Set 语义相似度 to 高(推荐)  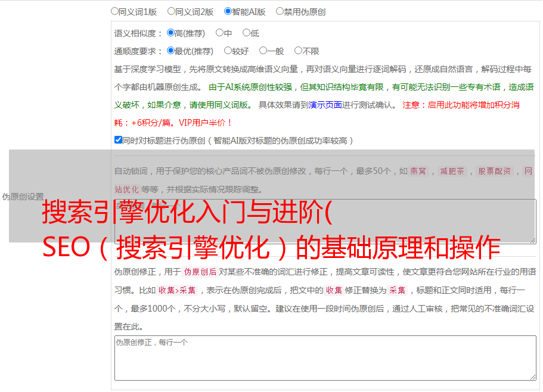click(x=170, y=33)
